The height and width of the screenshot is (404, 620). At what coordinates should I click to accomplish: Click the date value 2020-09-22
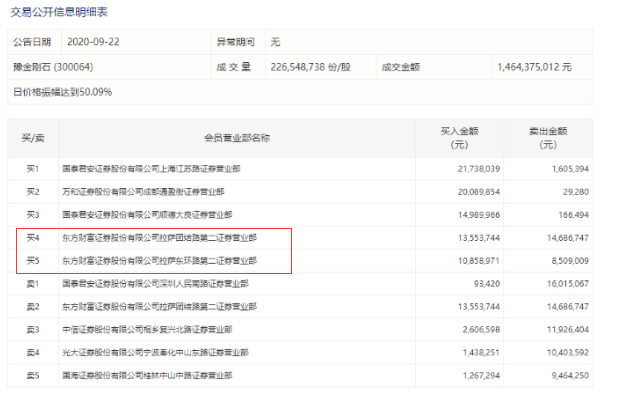(93, 42)
